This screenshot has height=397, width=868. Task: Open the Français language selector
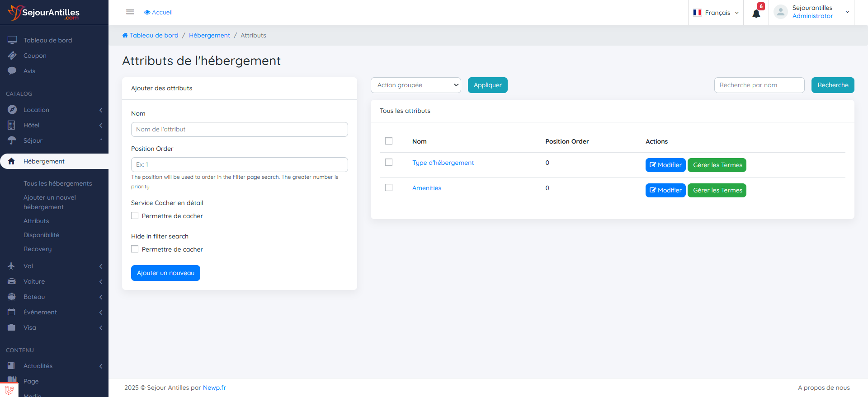[x=716, y=13]
